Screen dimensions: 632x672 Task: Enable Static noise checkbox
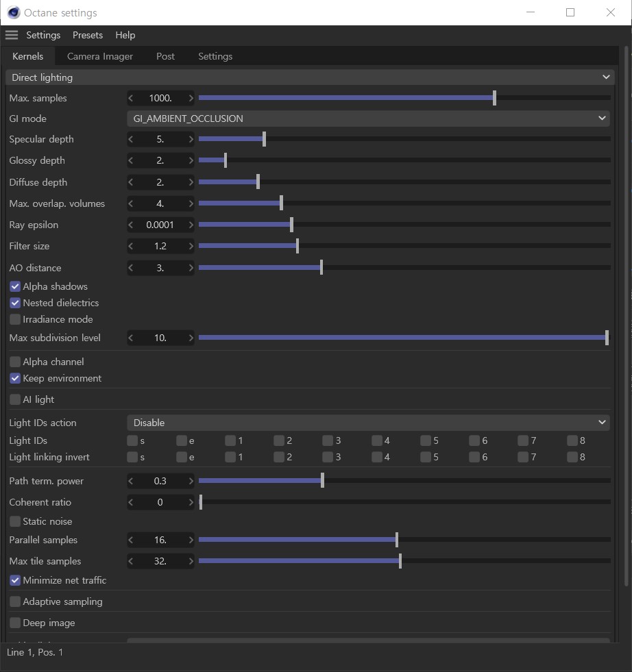coord(15,521)
